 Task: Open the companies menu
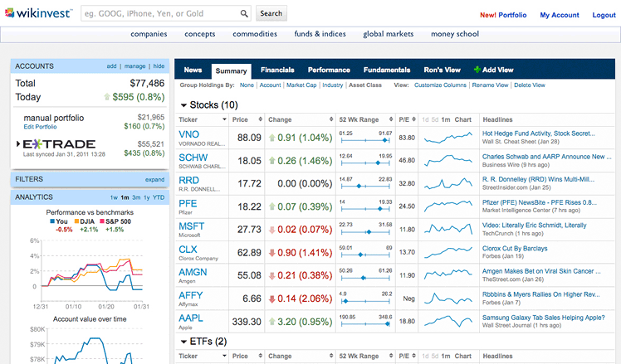tap(149, 34)
